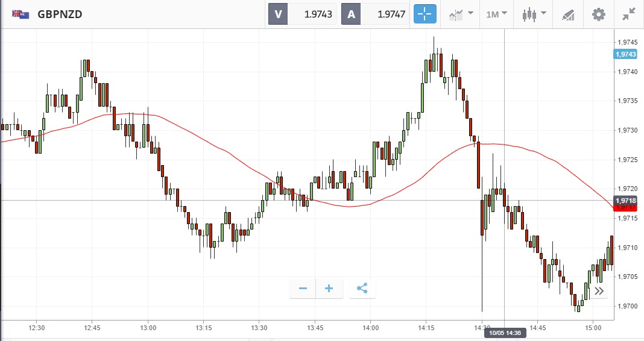Click the blue 1,9743 current price label
Screen dimensions: 644x341
(x=625, y=54)
